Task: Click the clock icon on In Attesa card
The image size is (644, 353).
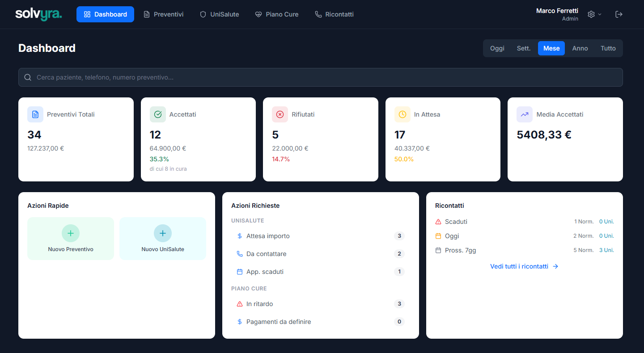Action: (x=402, y=114)
